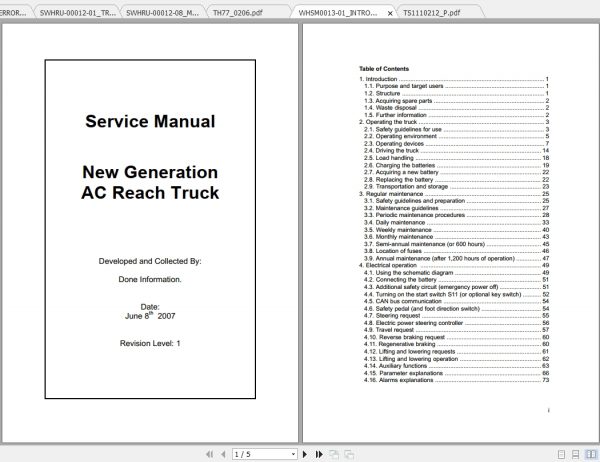Click '4.15. Parameter explanations' entry

click(x=457, y=373)
